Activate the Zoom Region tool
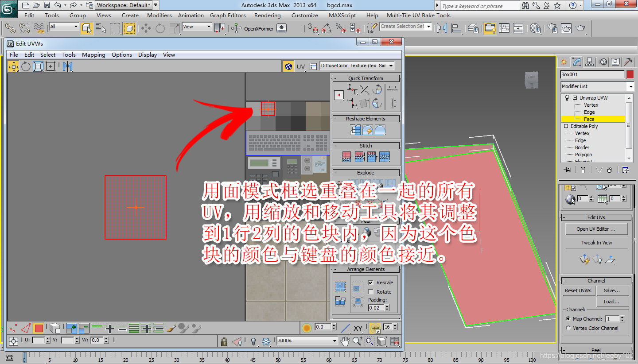This screenshot has height=364, width=638. pyautogui.click(x=370, y=341)
